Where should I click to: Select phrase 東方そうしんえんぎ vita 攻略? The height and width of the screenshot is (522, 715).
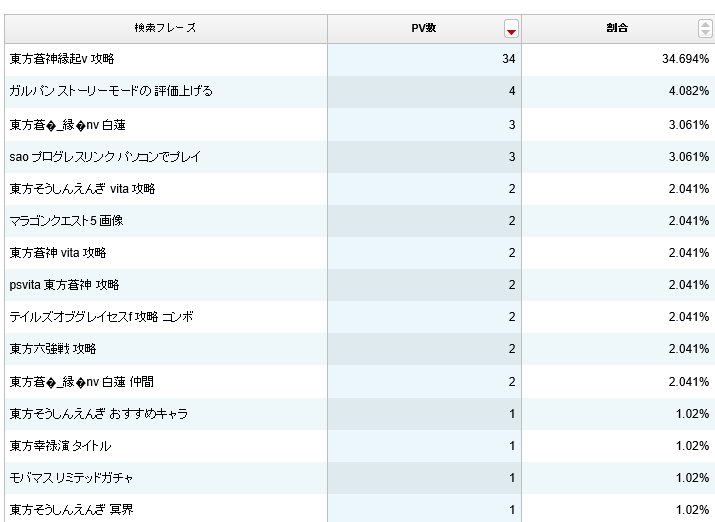coord(82,189)
